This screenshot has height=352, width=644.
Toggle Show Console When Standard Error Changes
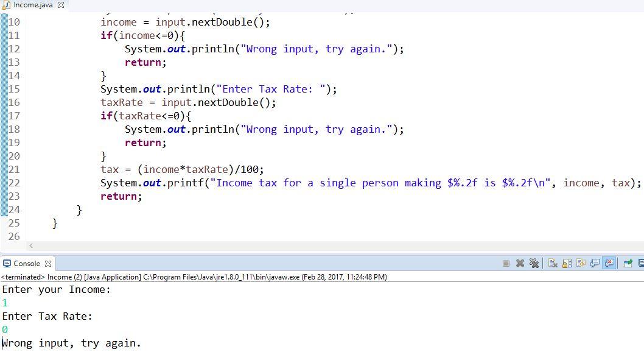click(608, 263)
